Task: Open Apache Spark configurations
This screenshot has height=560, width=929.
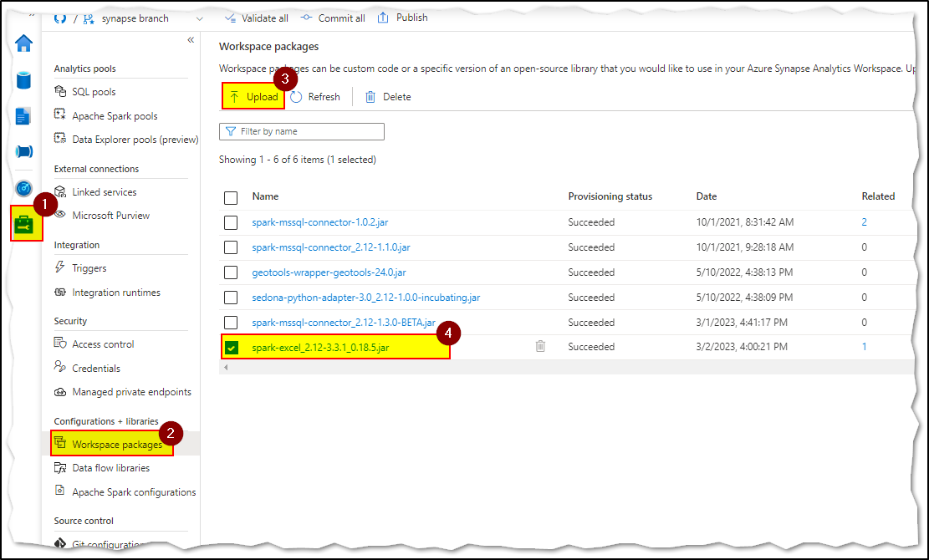Action: coord(134,492)
